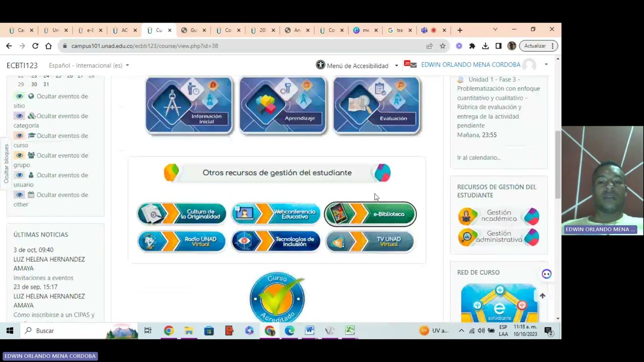Switch to the Gu browser tab
Screen dimensions: 644x362
tap(193, 30)
